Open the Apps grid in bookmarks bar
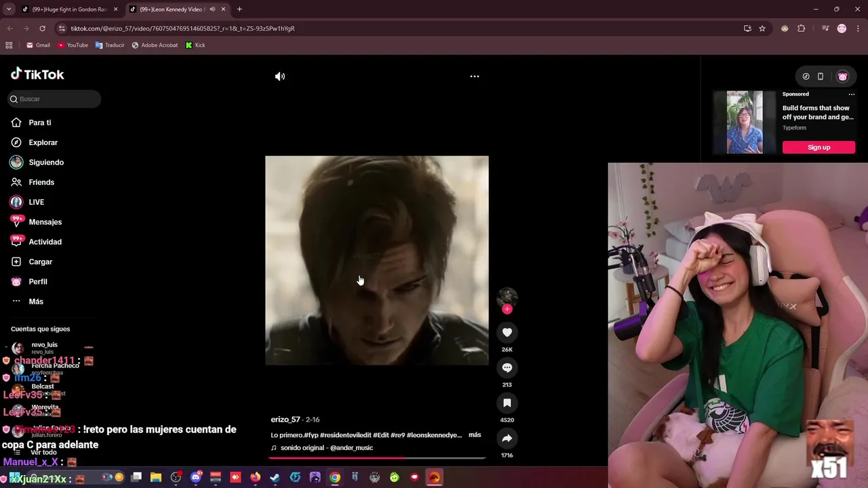Screen dimensions: 868x488 point(9,45)
